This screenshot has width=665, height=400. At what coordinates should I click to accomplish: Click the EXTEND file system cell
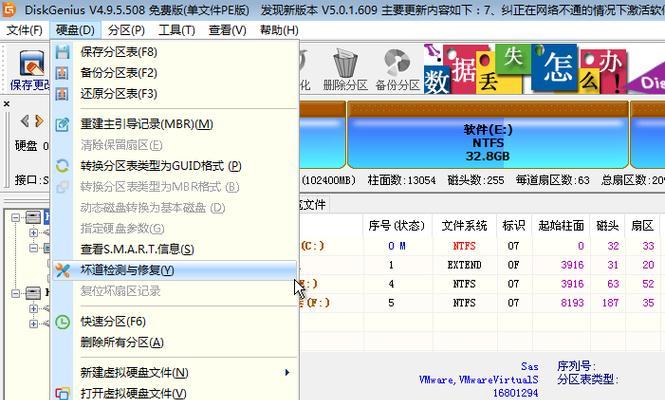click(x=464, y=265)
